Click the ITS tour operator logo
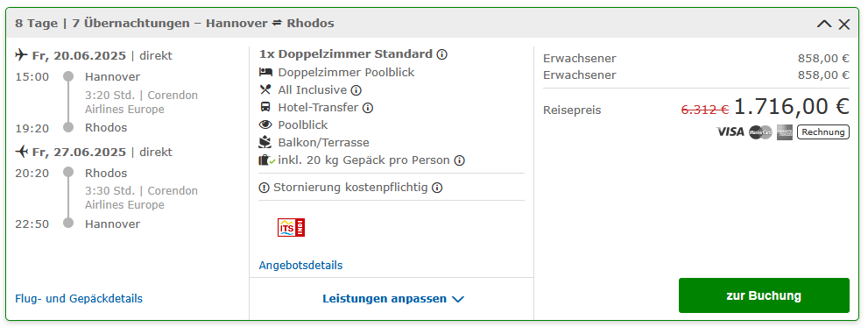 tap(291, 228)
